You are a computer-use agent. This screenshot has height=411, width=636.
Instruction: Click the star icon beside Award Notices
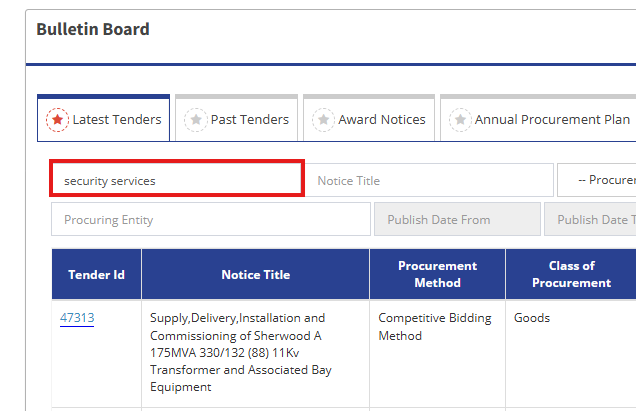click(x=324, y=120)
